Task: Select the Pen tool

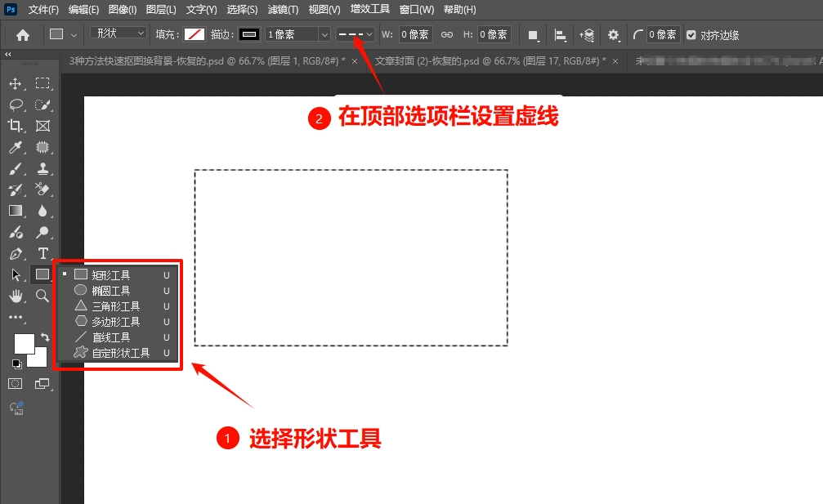Action: pos(15,255)
